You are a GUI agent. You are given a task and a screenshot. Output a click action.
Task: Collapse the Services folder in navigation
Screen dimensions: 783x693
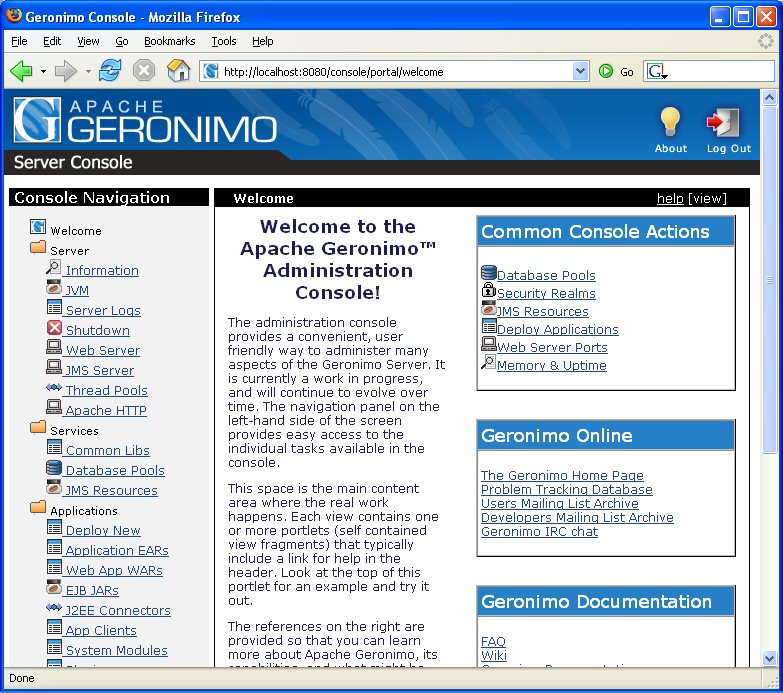click(38, 427)
